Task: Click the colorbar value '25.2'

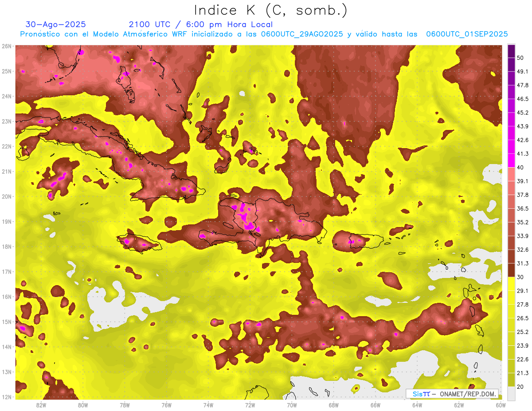Action: click(x=523, y=332)
